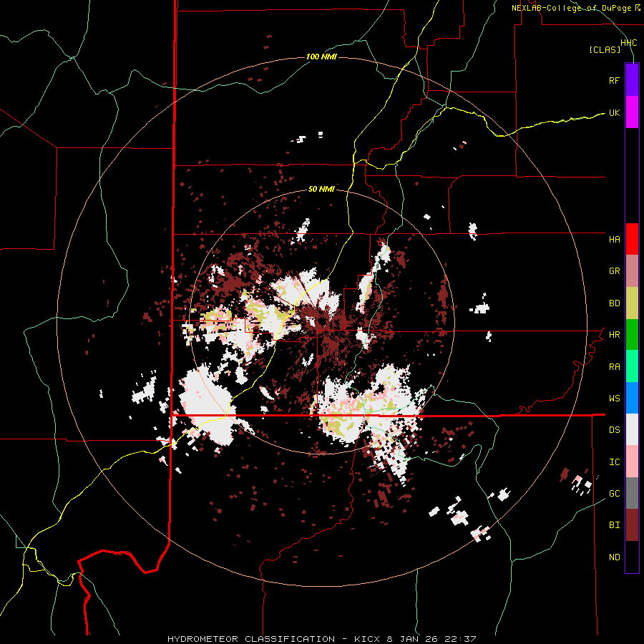
Task: Click the GR legend color swatch
Action: (x=632, y=271)
